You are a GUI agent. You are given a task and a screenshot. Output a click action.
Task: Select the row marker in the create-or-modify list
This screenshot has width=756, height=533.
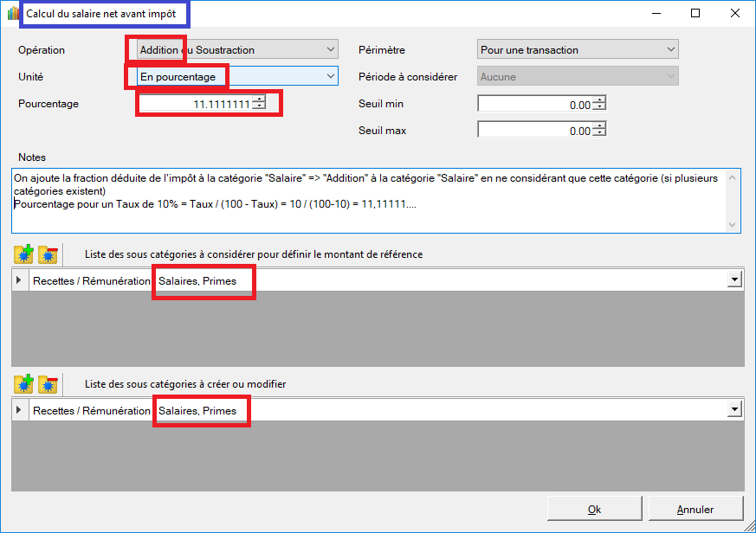[20, 410]
